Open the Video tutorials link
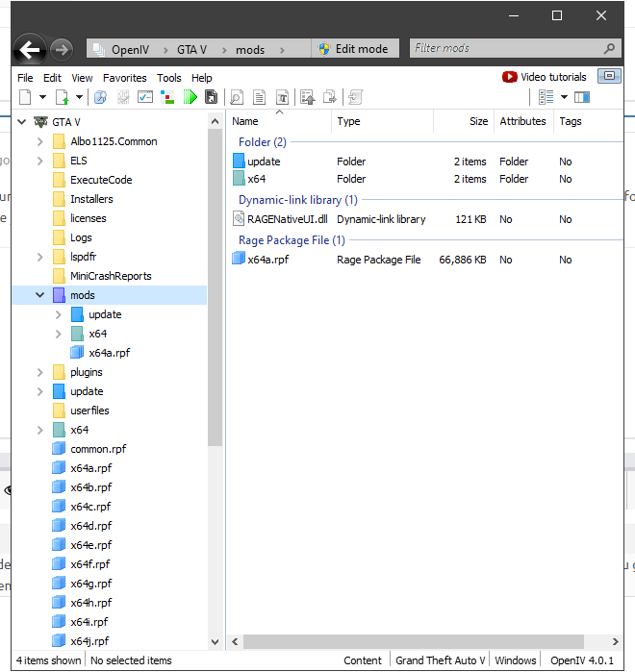Viewport: 635px width, 672px height. click(x=545, y=77)
